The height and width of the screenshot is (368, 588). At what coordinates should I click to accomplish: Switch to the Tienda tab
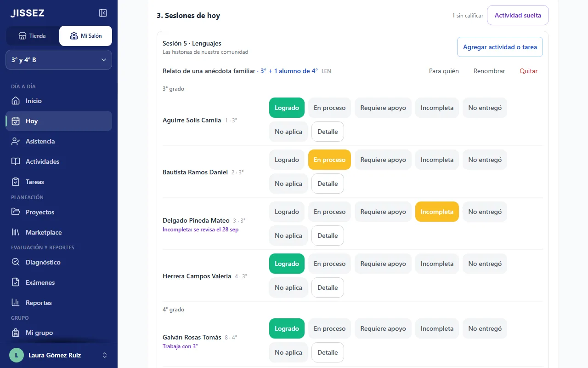33,36
